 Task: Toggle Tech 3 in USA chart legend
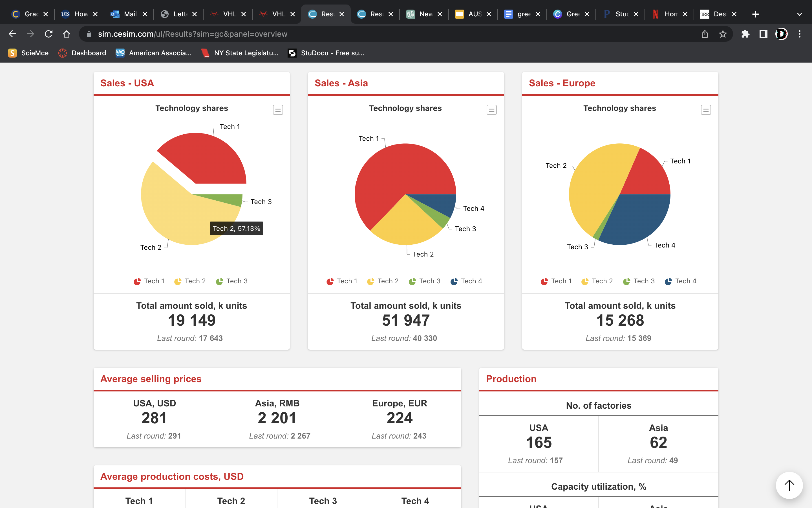(x=231, y=281)
